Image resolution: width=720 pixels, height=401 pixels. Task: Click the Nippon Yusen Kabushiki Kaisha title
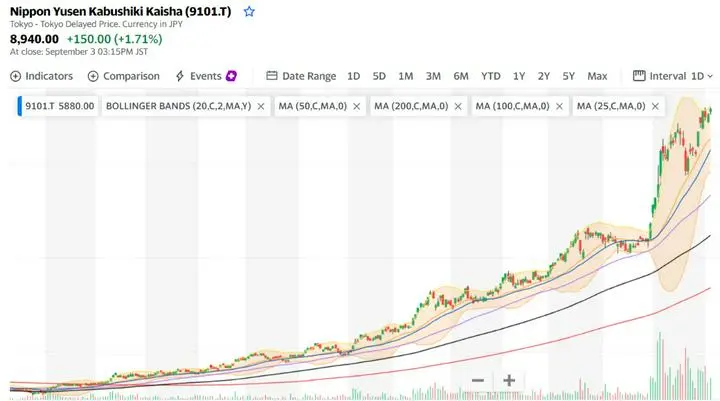point(121,11)
